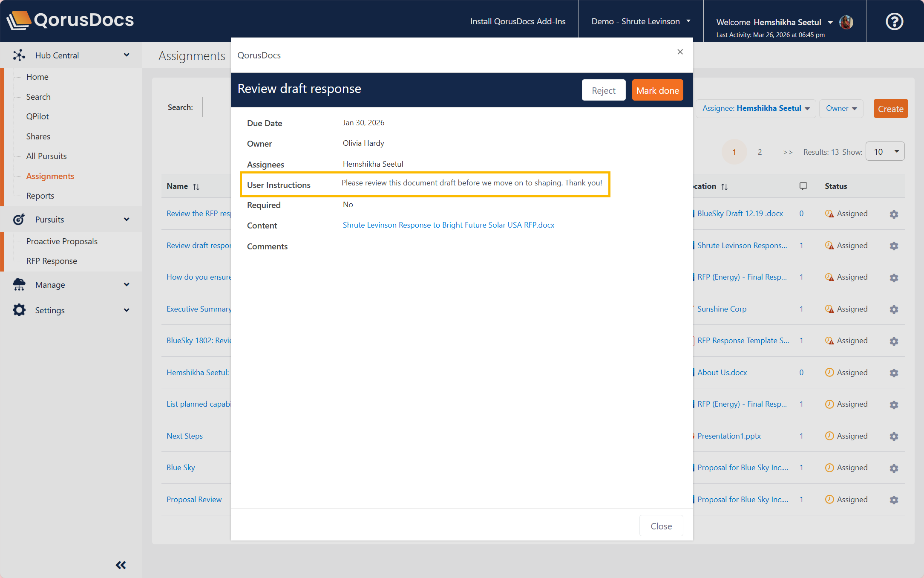Open the Shrute Levinson Response content link

448,225
